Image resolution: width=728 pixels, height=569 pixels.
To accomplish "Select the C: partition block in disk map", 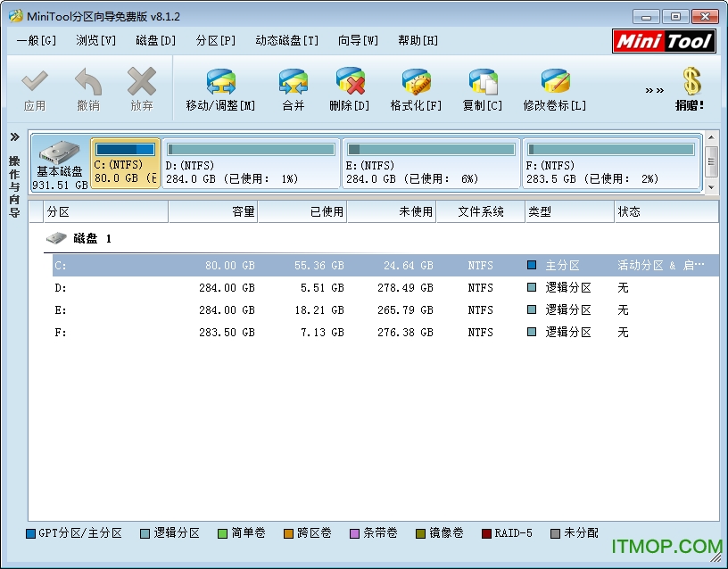I will coord(124,163).
